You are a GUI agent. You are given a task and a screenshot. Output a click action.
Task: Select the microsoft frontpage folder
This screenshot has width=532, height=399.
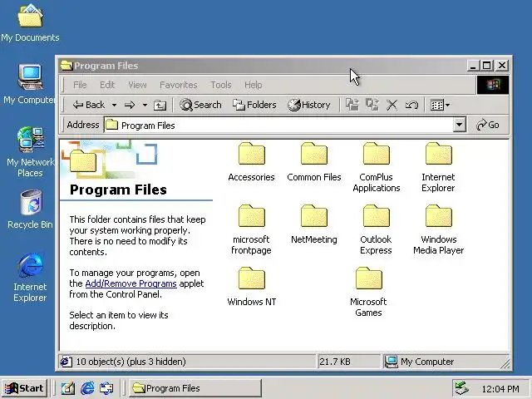point(251,229)
